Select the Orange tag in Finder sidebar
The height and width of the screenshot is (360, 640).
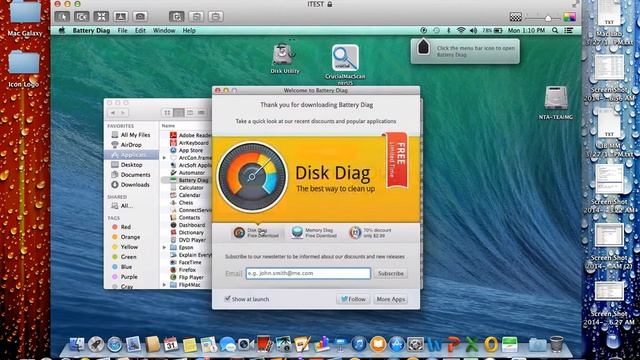pyautogui.click(x=131, y=237)
